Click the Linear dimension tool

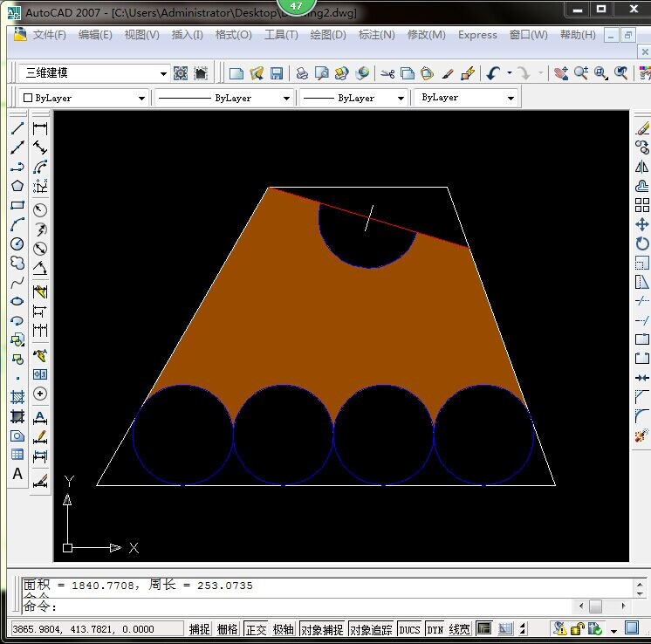click(x=40, y=128)
